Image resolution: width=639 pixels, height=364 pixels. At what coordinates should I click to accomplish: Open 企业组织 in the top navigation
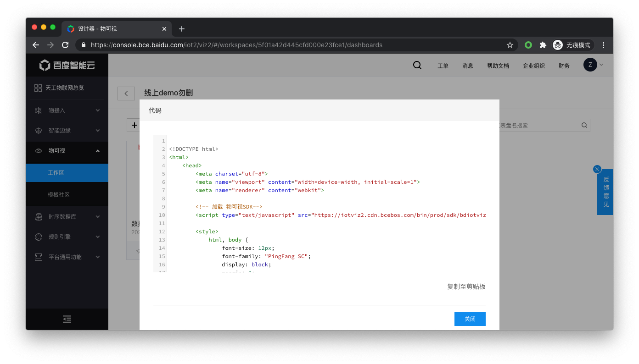click(534, 66)
